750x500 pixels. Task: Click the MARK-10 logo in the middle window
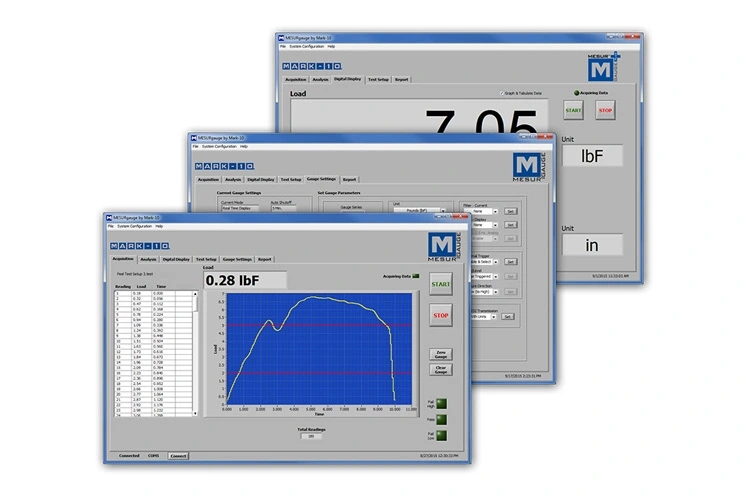pos(224,166)
